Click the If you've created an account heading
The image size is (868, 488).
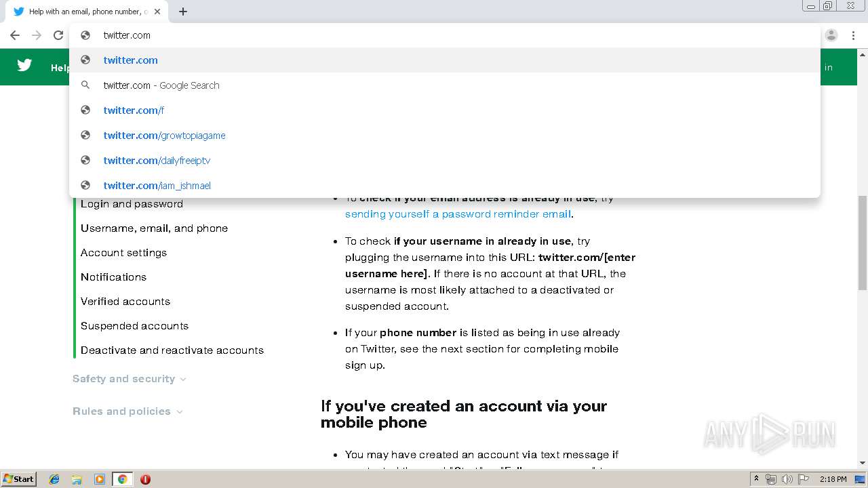pos(464,414)
